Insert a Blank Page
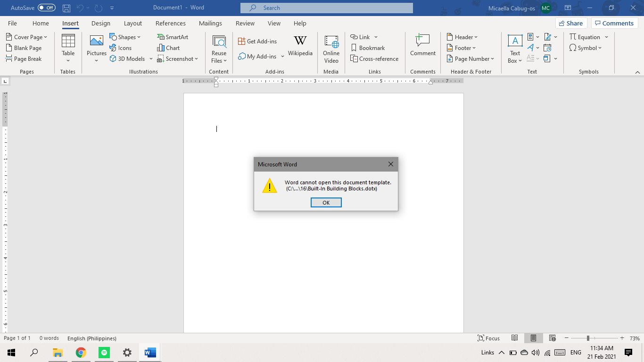 [x=24, y=48]
